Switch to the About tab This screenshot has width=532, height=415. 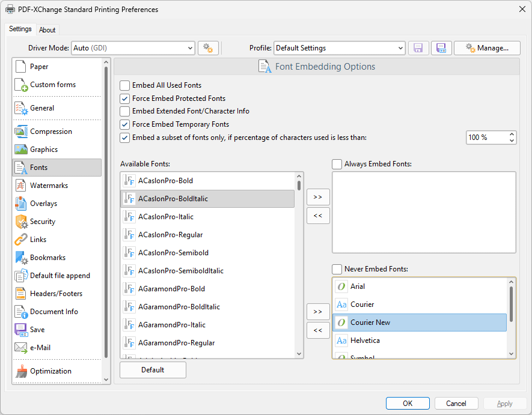coord(47,30)
